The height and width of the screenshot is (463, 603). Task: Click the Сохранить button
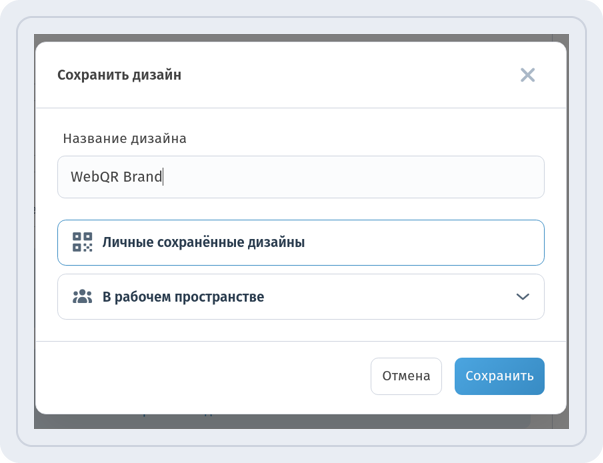(500, 376)
